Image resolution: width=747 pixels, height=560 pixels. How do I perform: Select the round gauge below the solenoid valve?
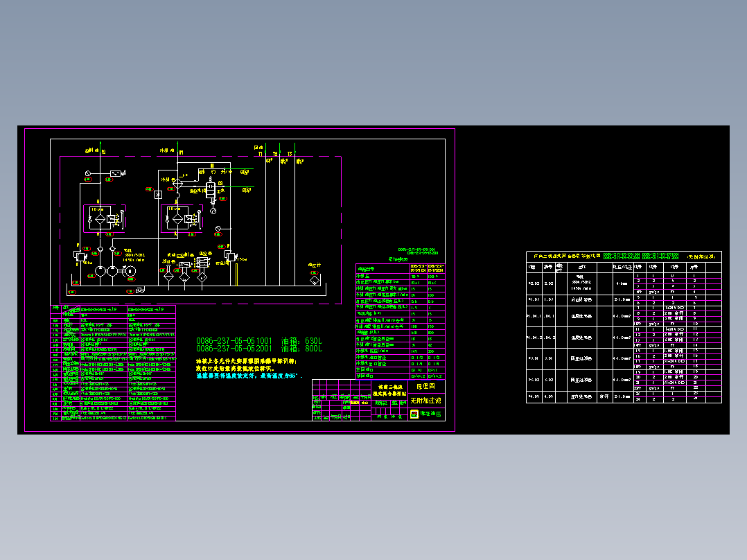point(213,211)
